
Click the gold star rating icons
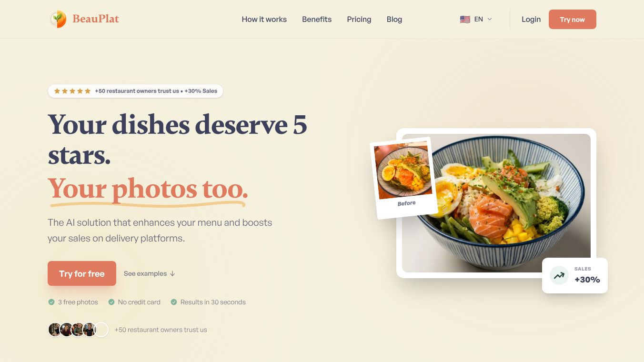click(x=72, y=91)
